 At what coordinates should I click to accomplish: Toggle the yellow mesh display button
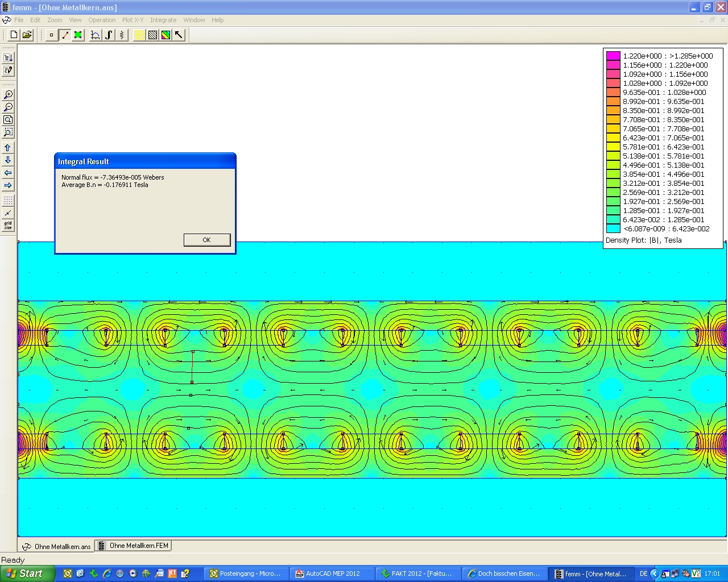coord(139,35)
